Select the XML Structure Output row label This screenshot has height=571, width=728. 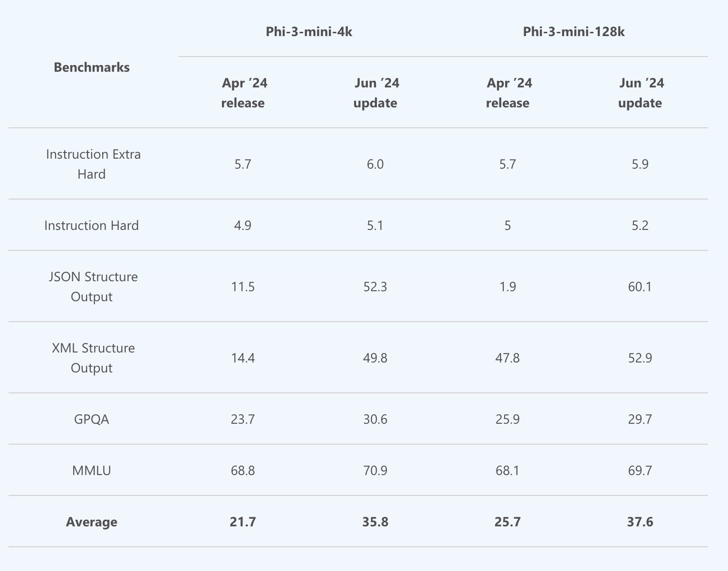(x=93, y=358)
